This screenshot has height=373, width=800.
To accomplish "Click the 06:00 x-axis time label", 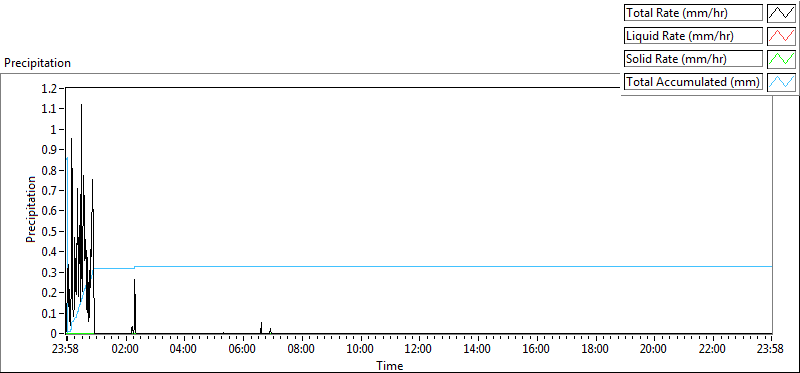I will 243,350.
